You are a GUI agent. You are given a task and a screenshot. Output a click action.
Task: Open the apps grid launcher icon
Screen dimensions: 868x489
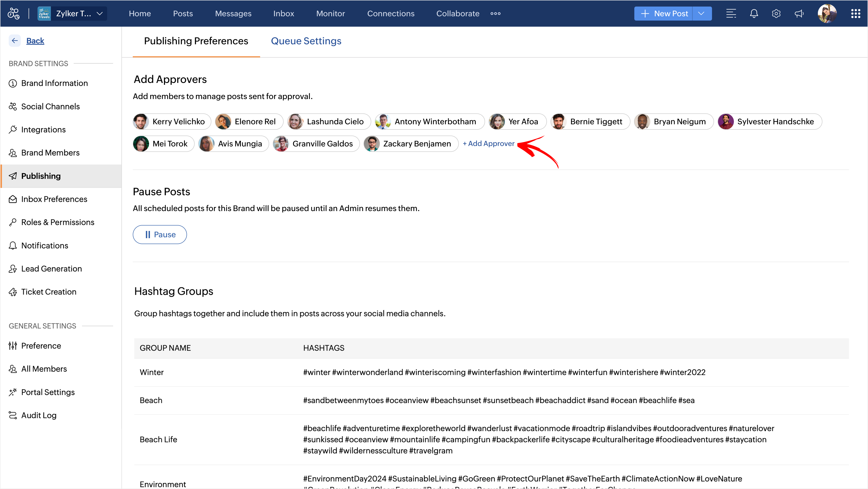click(x=856, y=14)
